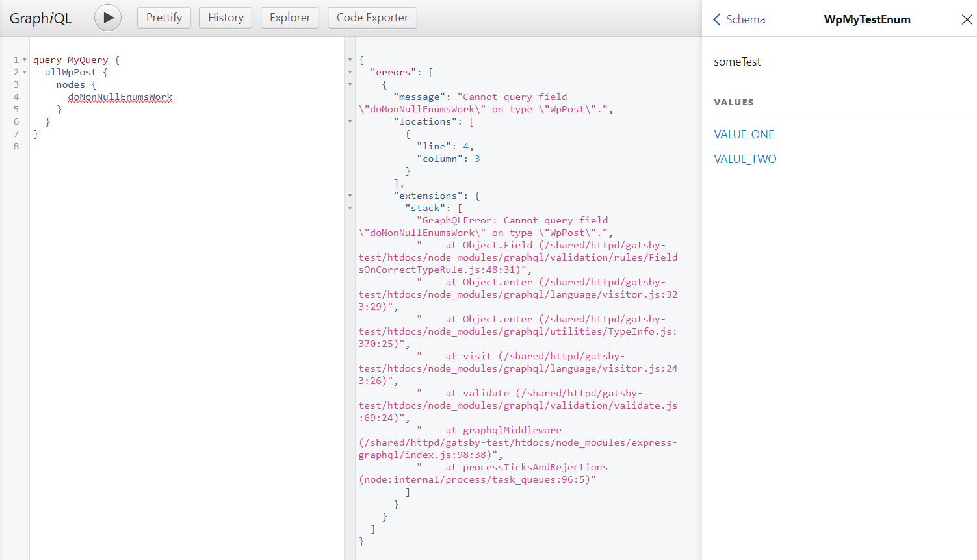Collapse the extensions object in the response
Viewport: 977px width, 560px height.
350,195
